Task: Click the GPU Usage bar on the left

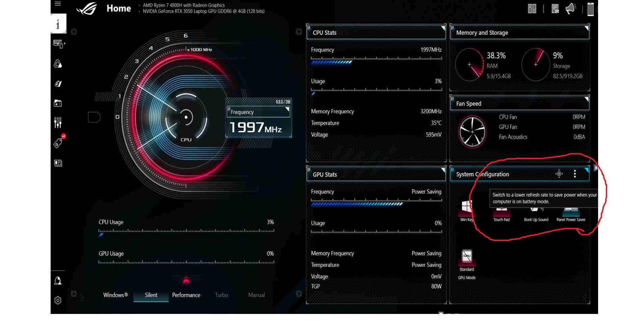Action: [x=186, y=262]
